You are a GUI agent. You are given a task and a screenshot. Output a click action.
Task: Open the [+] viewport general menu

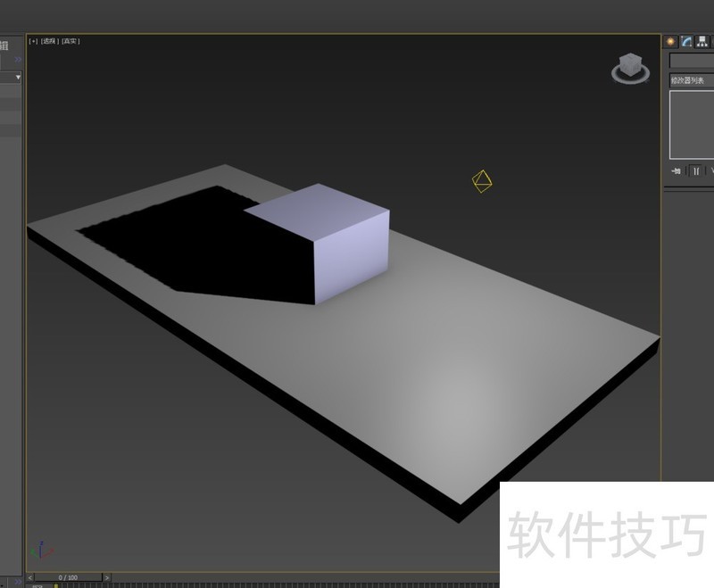[x=33, y=41]
